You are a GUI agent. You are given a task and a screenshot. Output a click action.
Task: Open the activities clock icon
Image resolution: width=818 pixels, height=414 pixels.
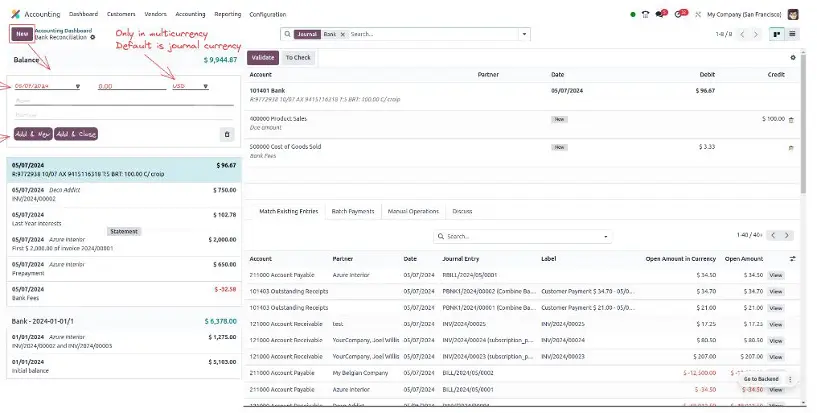[x=680, y=14]
